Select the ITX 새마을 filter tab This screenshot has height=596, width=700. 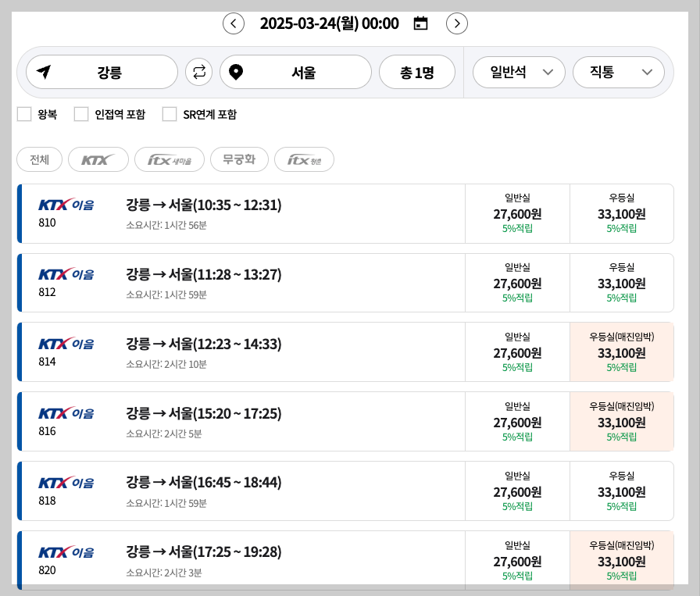[x=170, y=159]
